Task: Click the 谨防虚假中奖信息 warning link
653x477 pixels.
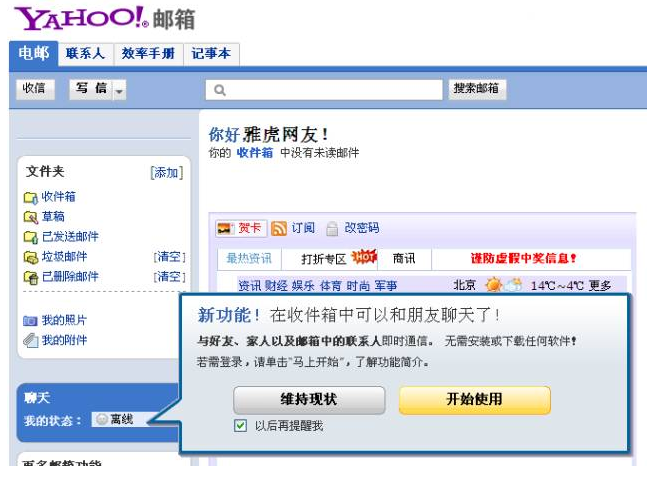Action: pos(524,259)
